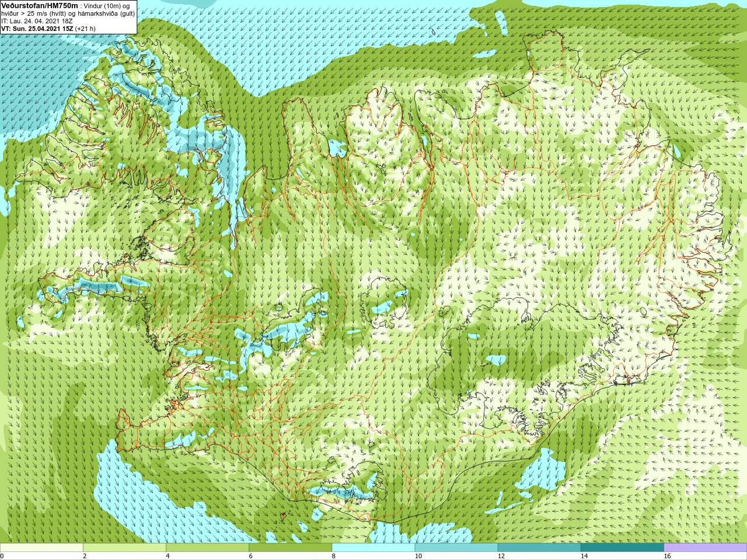Click the pale yellow 0–2 legend color segment
747x560 pixels.
pos(41,548)
